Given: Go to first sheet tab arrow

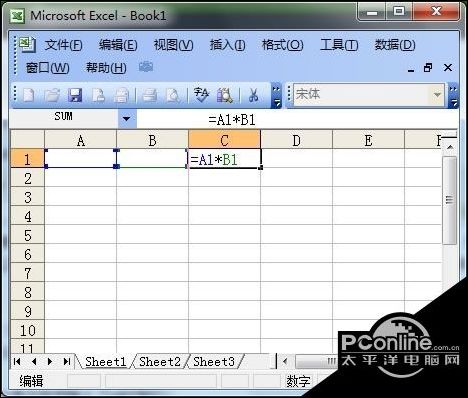Looking at the screenshot, I should [17, 361].
